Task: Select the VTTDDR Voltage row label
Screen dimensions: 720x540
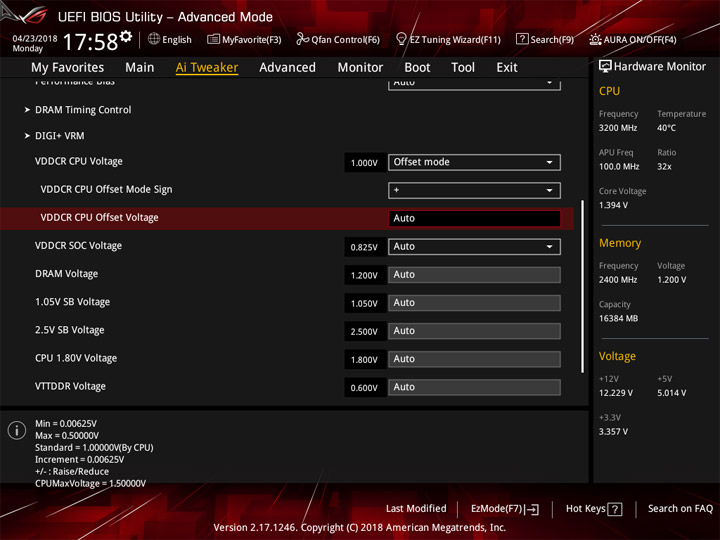Action: click(70, 386)
